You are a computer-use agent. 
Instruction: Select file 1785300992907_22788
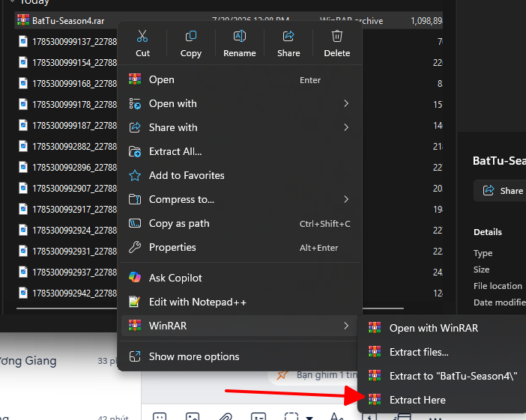[74, 189]
